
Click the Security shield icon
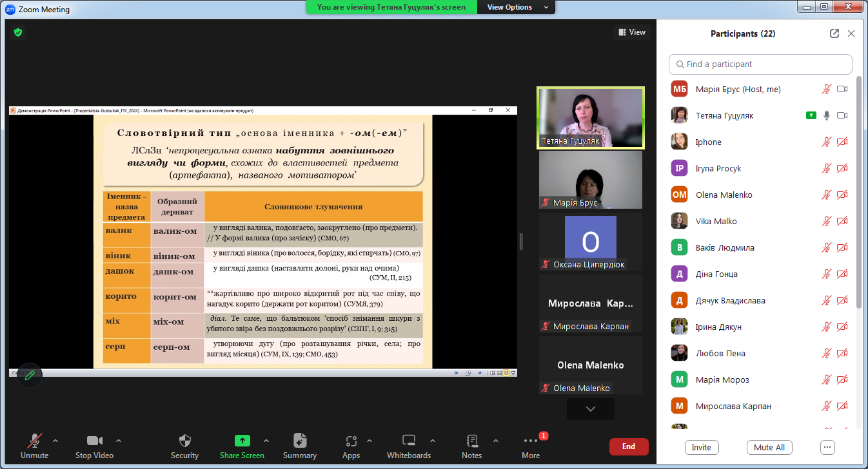pos(184,441)
